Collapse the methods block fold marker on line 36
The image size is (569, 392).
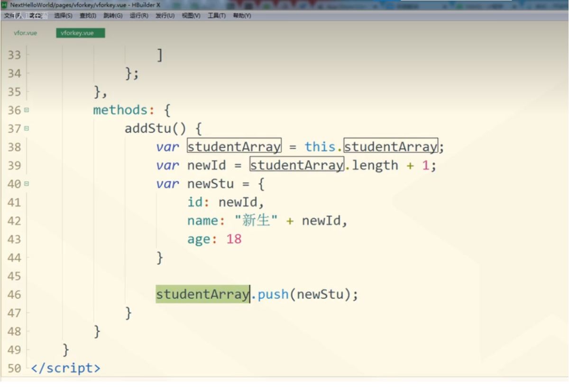pyautogui.click(x=26, y=110)
